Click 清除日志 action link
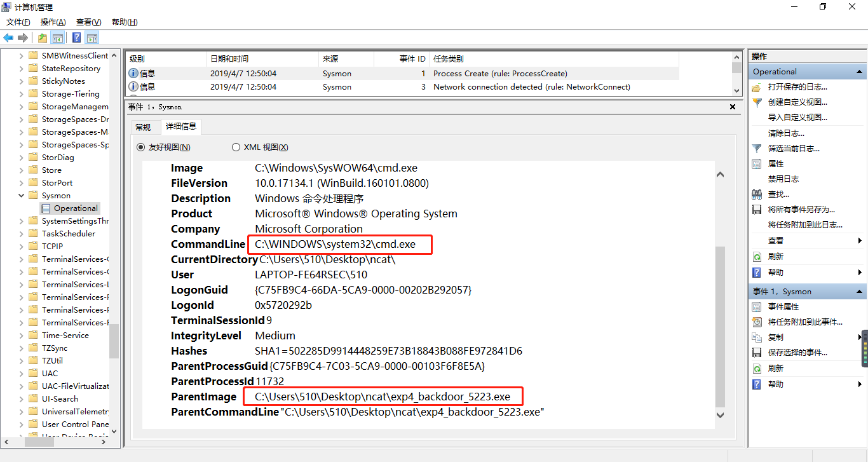868x462 pixels. coord(786,133)
